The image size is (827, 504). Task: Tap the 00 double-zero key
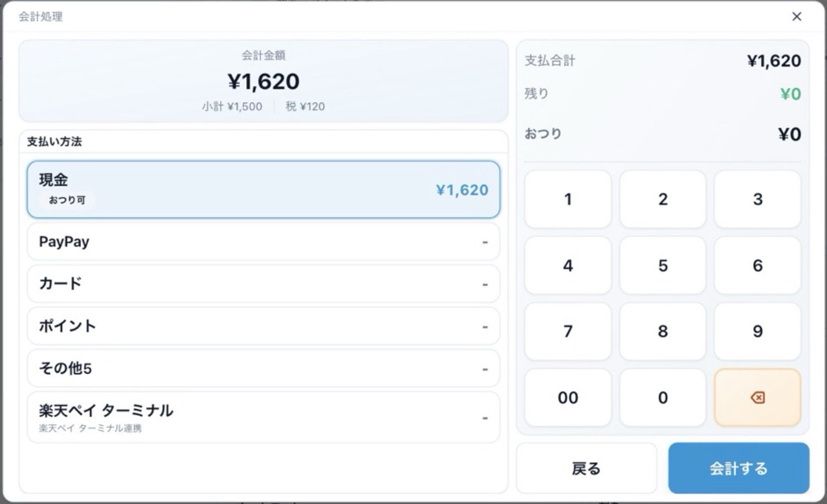[568, 397]
